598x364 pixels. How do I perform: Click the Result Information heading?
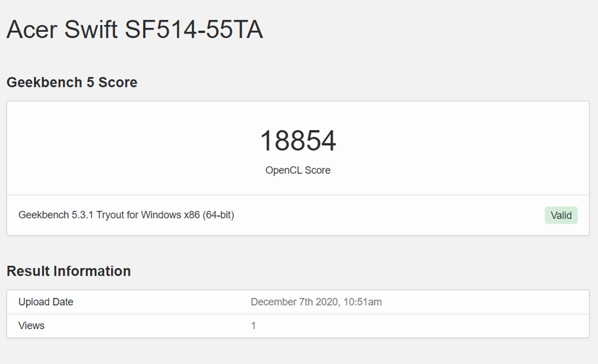point(68,271)
